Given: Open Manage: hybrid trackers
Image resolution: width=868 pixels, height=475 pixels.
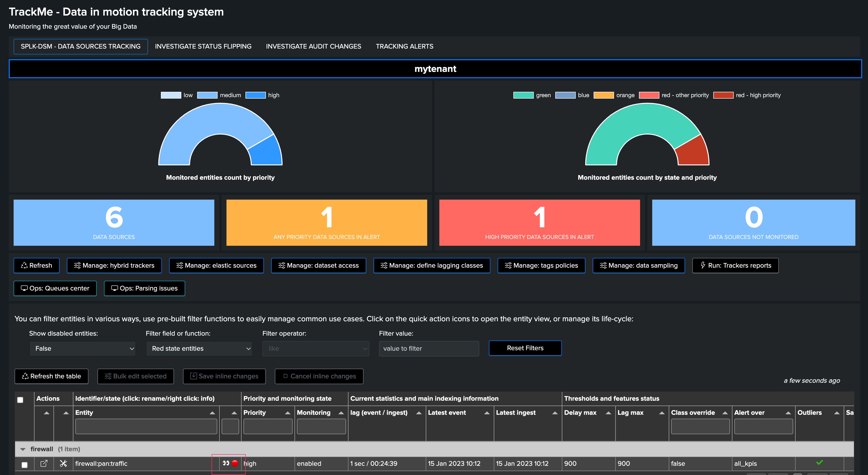Looking at the screenshot, I should [x=114, y=265].
